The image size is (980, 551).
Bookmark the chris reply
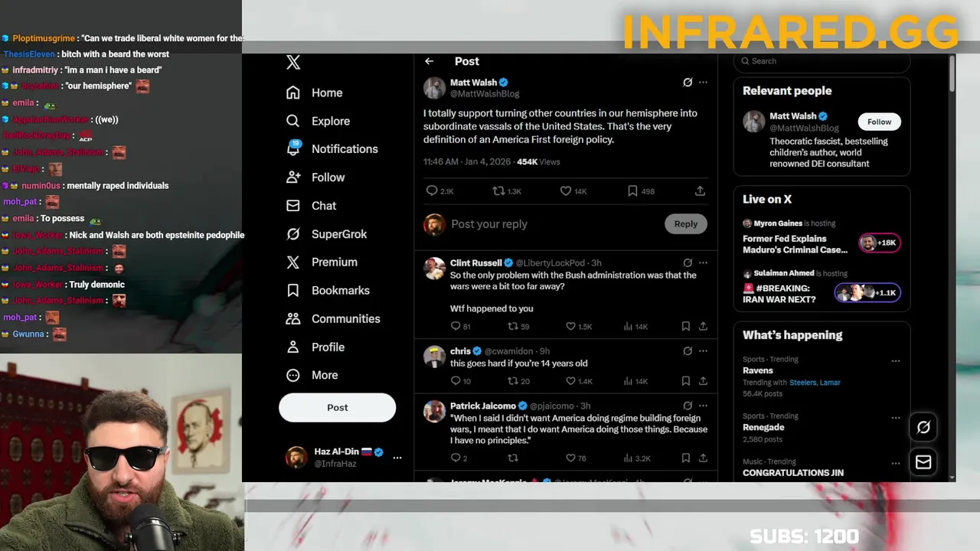pos(685,381)
